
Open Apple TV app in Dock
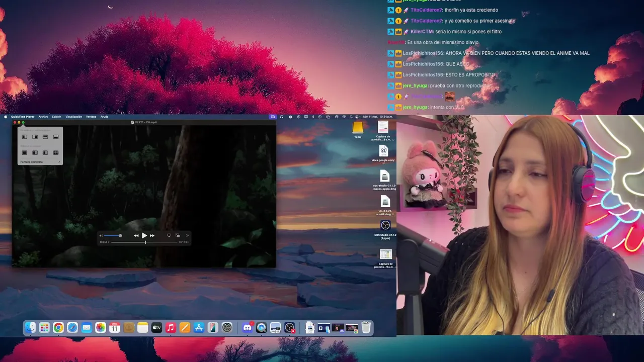tap(156, 328)
